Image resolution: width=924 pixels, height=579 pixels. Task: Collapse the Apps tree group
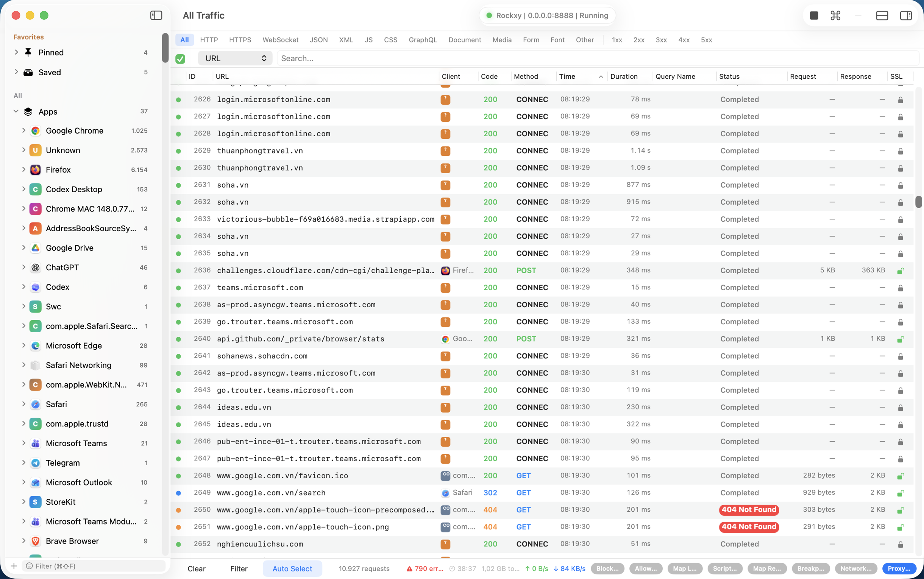(16, 111)
